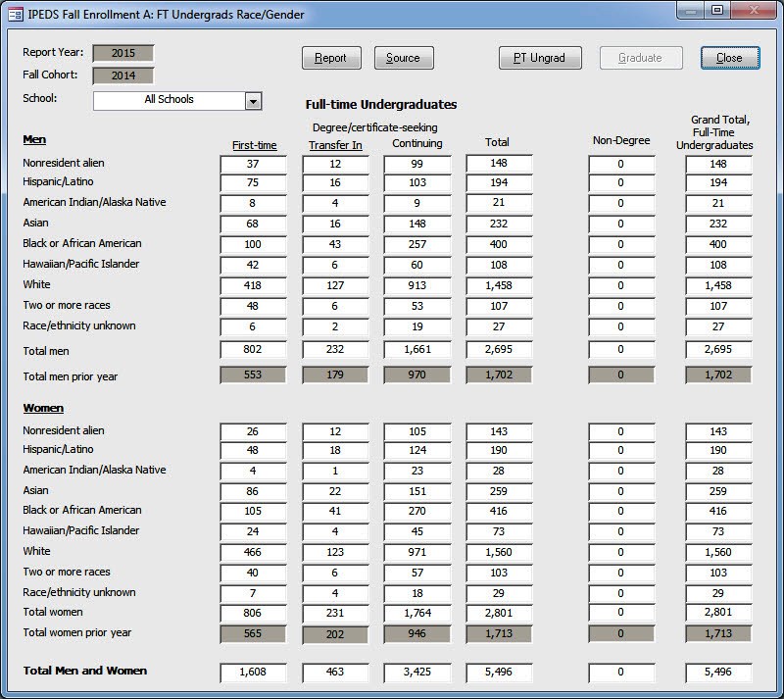Select Total men prior year Grand Total field
Viewport: 784px width, 699px height.
[718, 374]
